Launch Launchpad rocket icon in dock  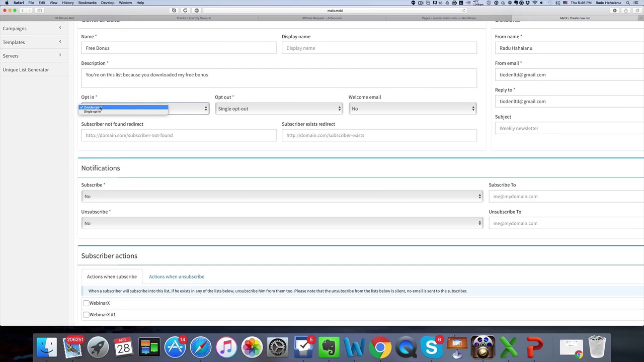coord(98,347)
